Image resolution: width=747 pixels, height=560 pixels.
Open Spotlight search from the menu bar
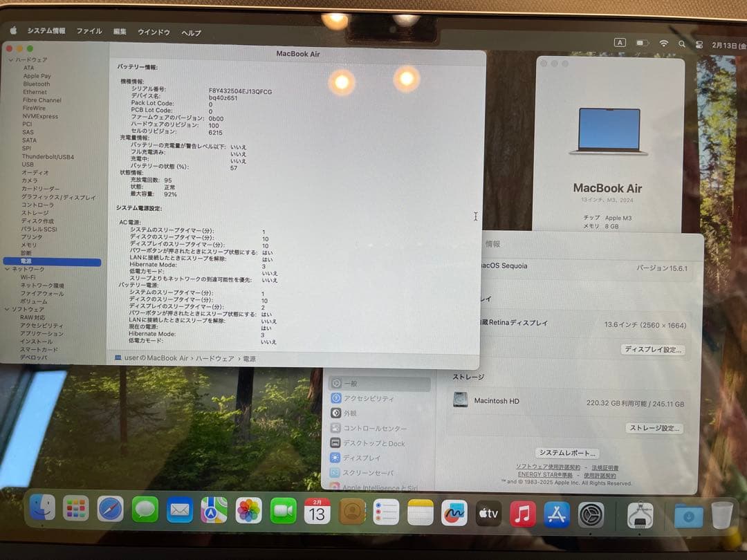click(681, 42)
